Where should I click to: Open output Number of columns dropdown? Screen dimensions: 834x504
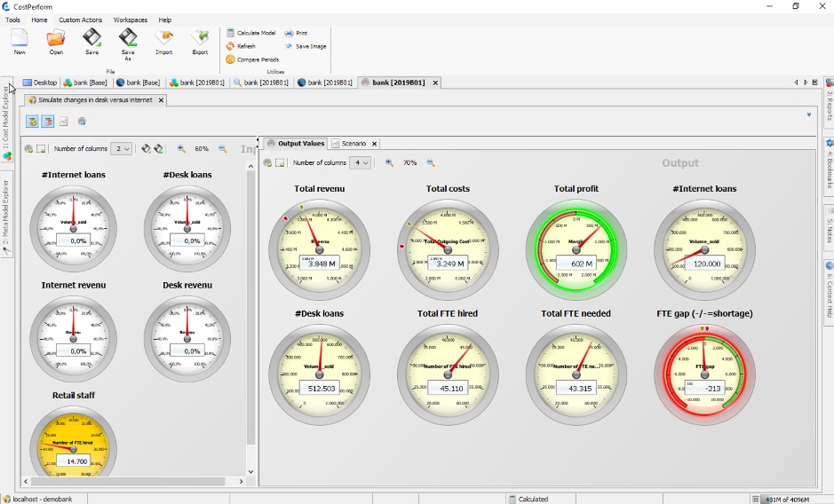360,163
